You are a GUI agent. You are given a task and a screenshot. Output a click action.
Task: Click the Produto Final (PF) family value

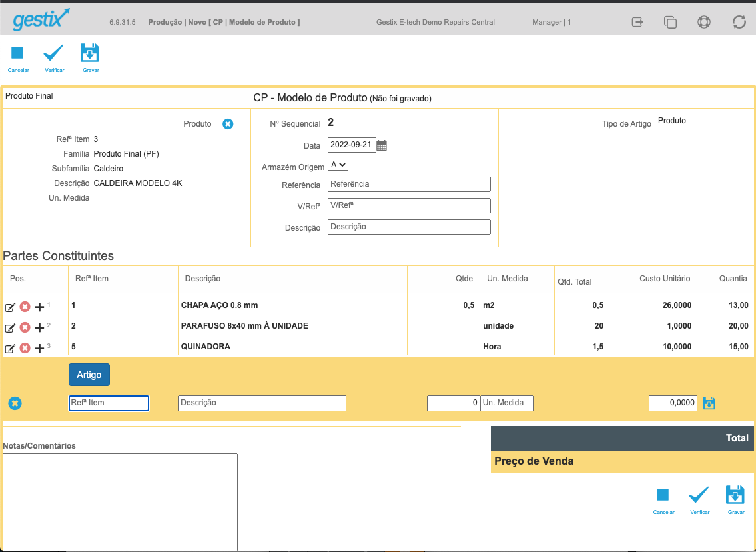tap(127, 154)
